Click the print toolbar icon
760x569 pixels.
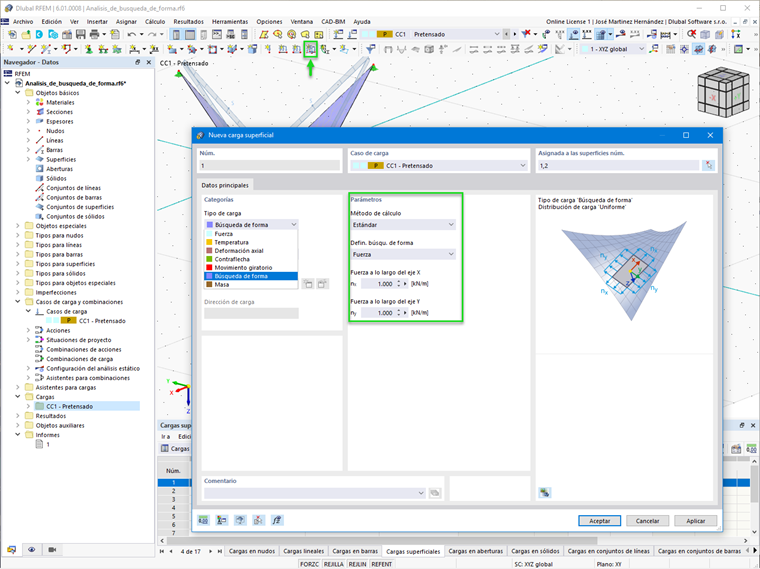95,34
